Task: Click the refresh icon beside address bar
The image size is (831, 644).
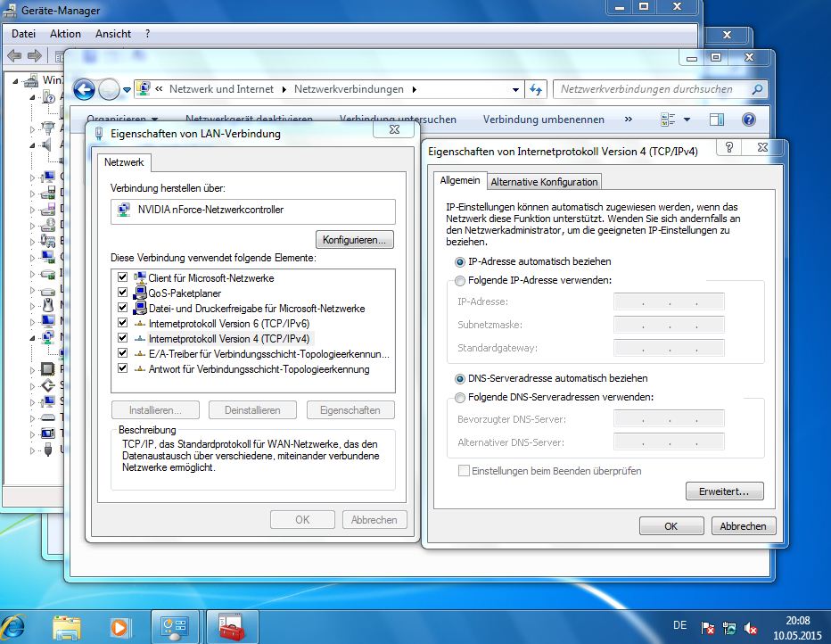Action: (536, 89)
